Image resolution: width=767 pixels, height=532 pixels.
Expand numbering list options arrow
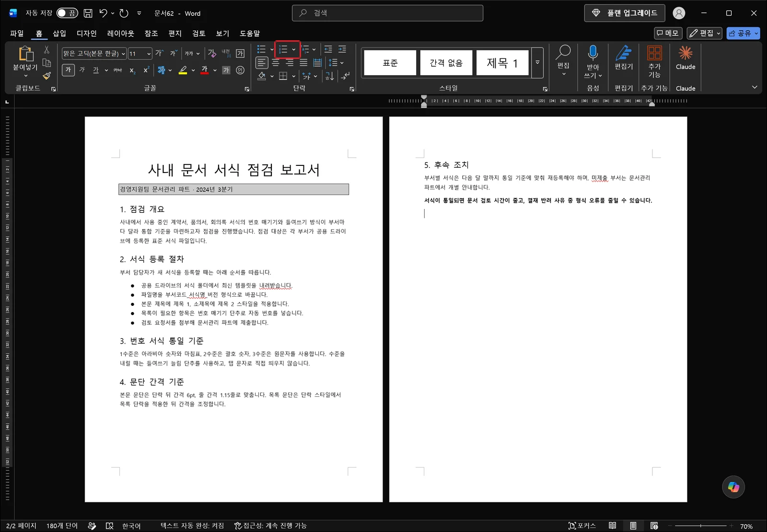tap(294, 49)
